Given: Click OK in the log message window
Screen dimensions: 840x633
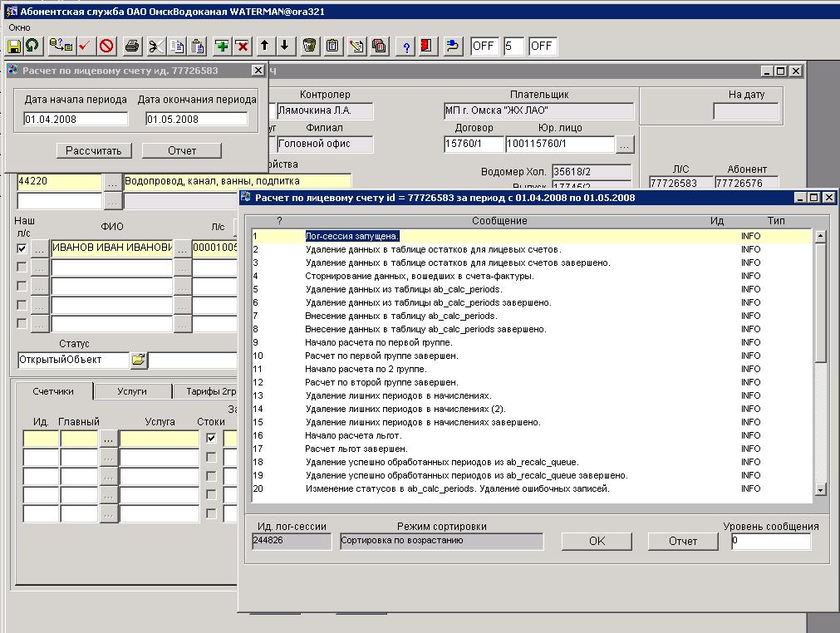Looking at the screenshot, I should 597,541.
